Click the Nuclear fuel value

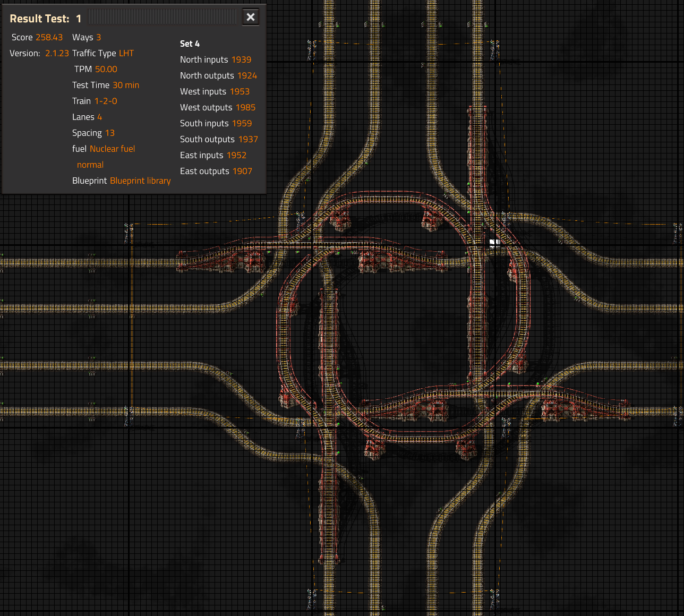pos(112,149)
